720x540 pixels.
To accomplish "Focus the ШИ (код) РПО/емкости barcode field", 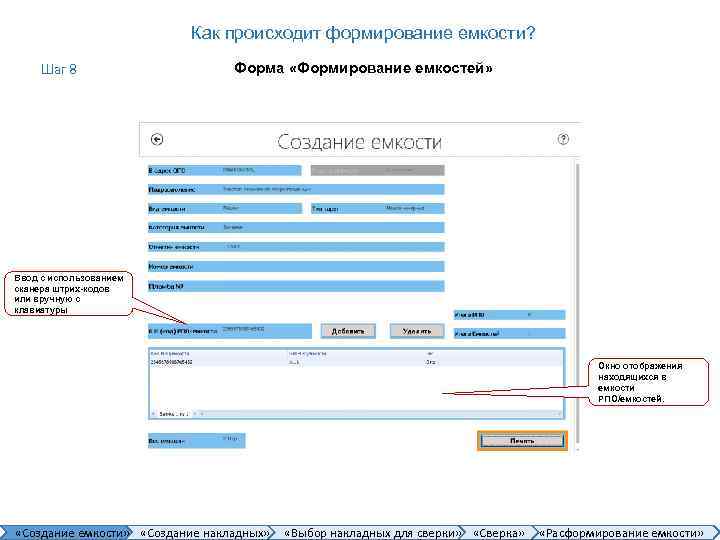I will coord(230,331).
